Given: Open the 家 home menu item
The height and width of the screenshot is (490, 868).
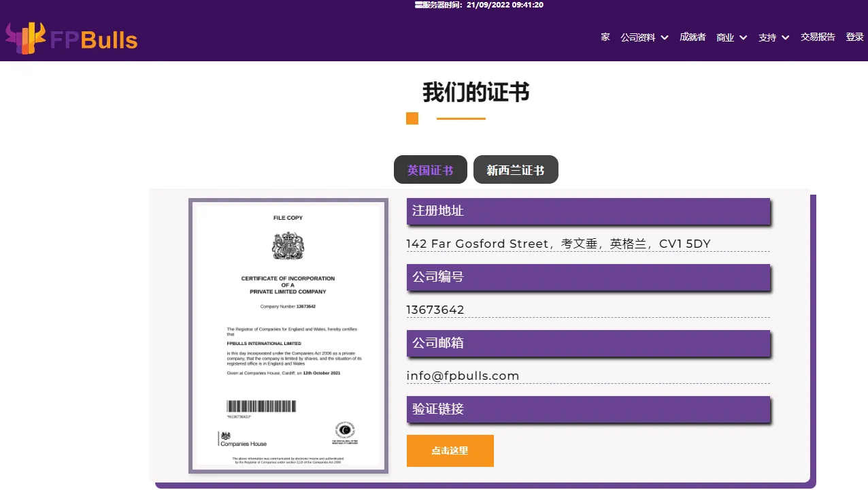Looking at the screenshot, I should pyautogui.click(x=605, y=37).
